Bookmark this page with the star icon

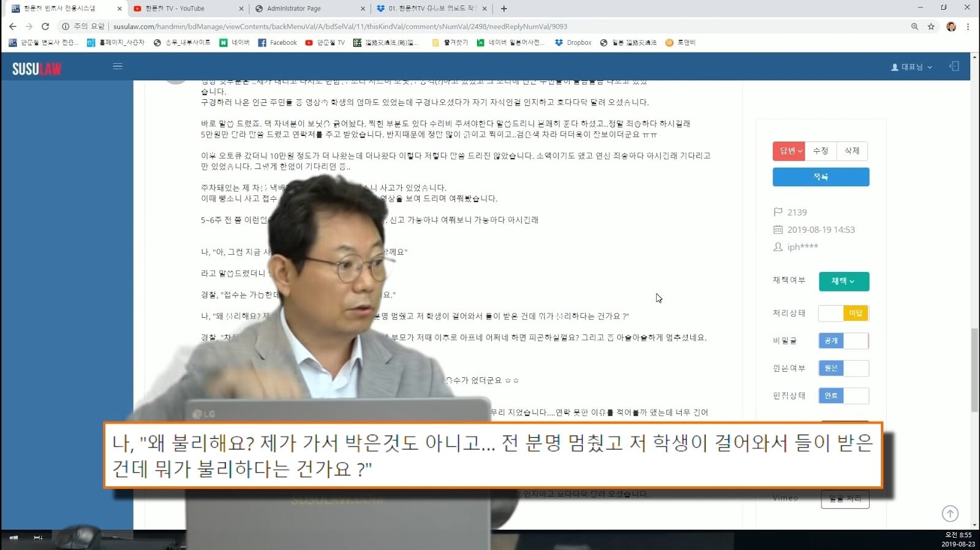click(x=931, y=26)
